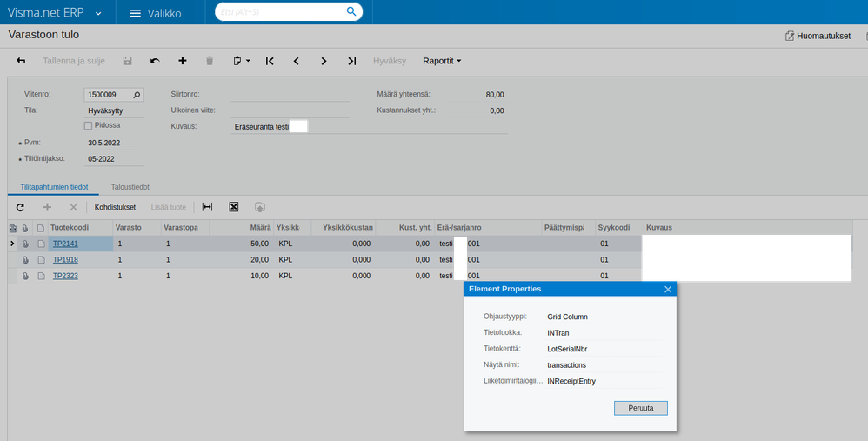Screen dimensions: 868x441
Task: Click the search magnifier in top bar
Action: pos(351,11)
